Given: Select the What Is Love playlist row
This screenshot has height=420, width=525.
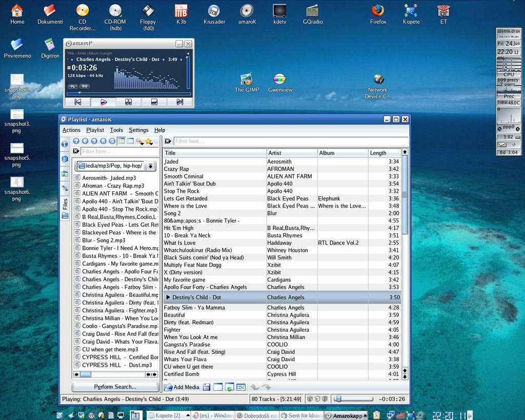Looking at the screenshot, I should [282, 243].
